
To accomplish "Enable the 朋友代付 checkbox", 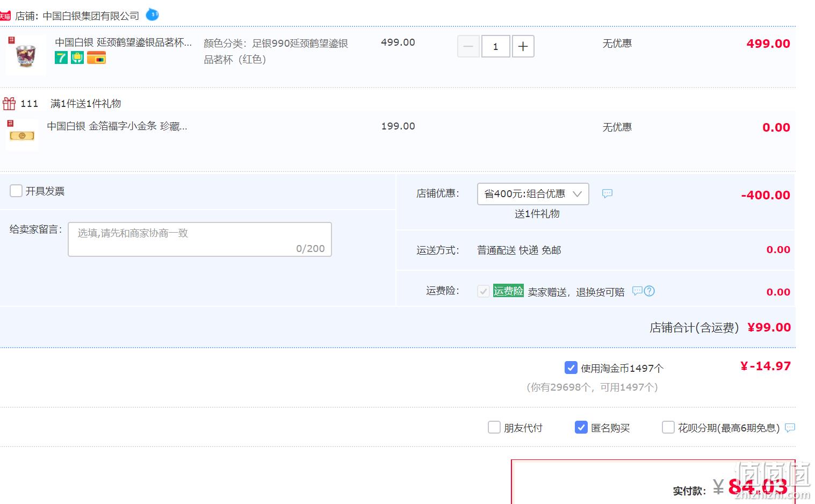I will 494,427.
